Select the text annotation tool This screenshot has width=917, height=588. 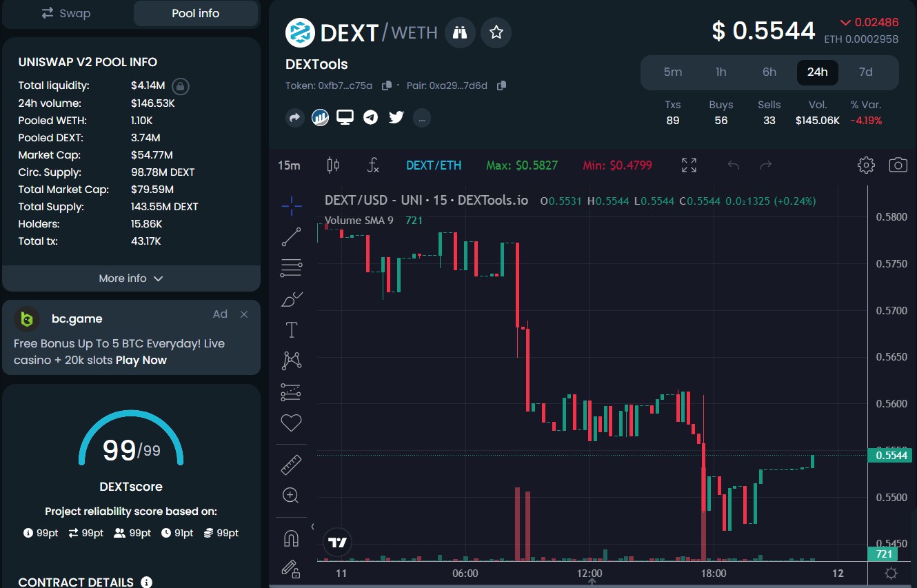click(x=292, y=330)
